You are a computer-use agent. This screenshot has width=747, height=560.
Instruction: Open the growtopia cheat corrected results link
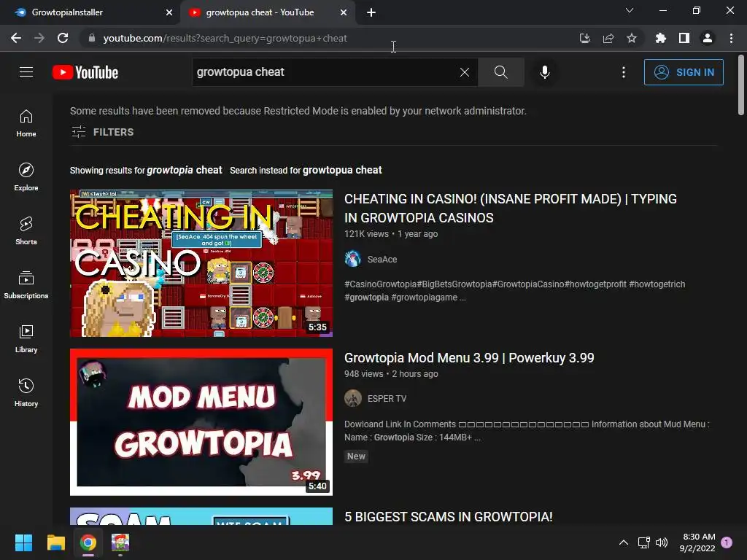tap(185, 170)
